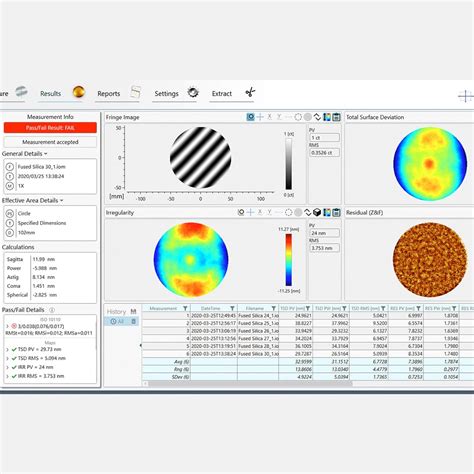Enable crosshair cursor in Irregularity toolbar

tap(250, 212)
